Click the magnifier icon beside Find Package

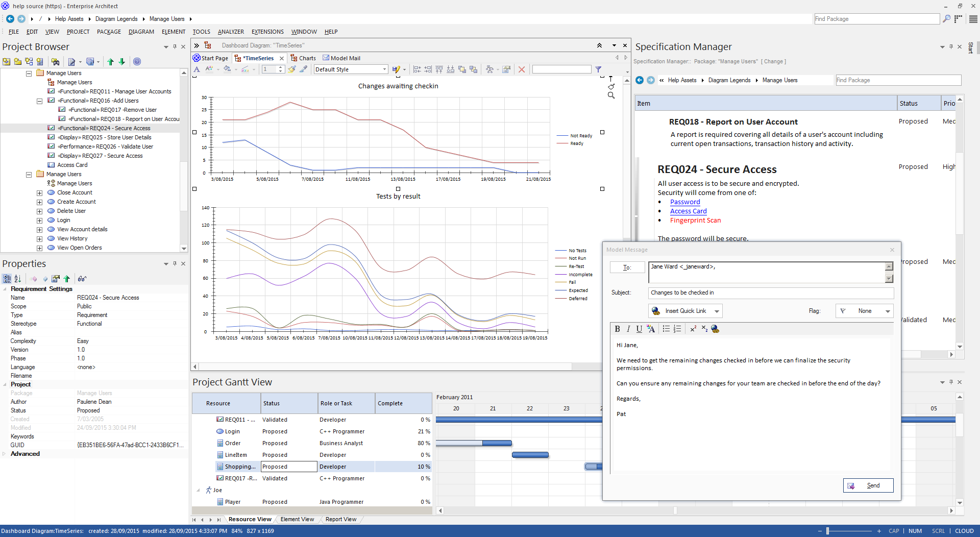coord(946,19)
